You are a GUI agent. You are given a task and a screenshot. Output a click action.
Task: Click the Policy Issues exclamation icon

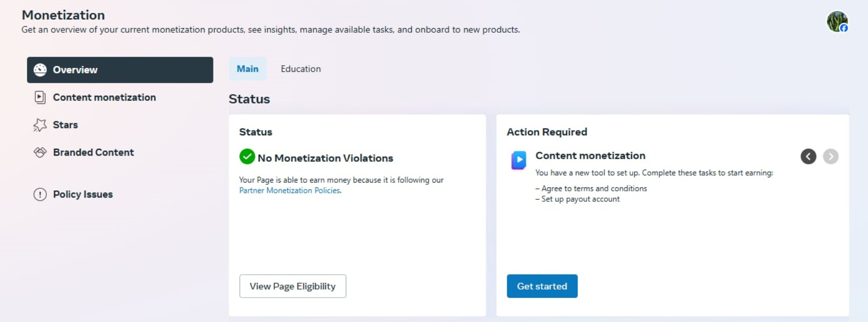click(x=40, y=195)
